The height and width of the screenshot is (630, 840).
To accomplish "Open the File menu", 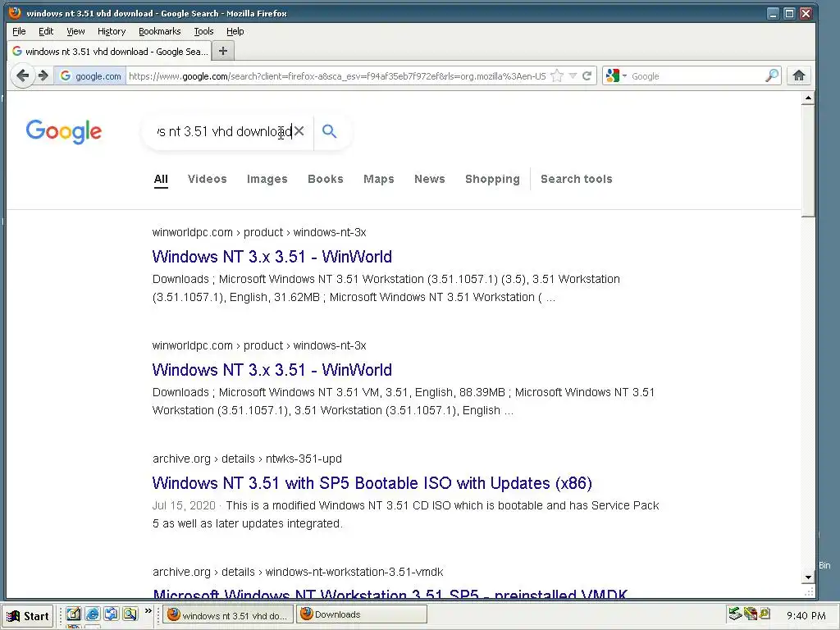I will [x=19, y=31].
